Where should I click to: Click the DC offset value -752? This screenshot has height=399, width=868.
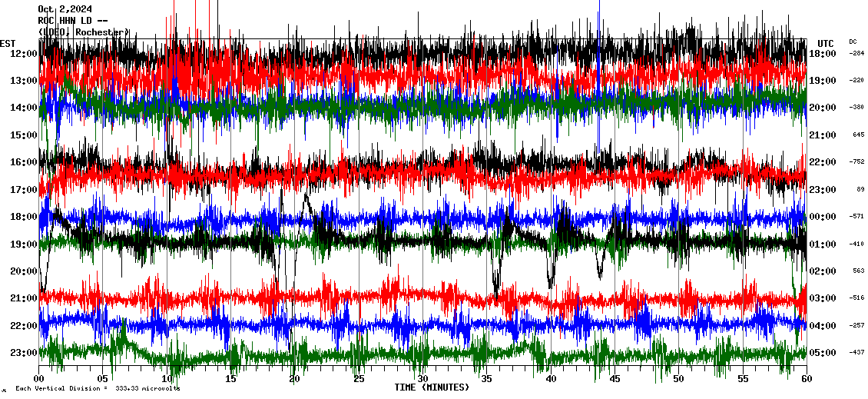click(856, 162)
